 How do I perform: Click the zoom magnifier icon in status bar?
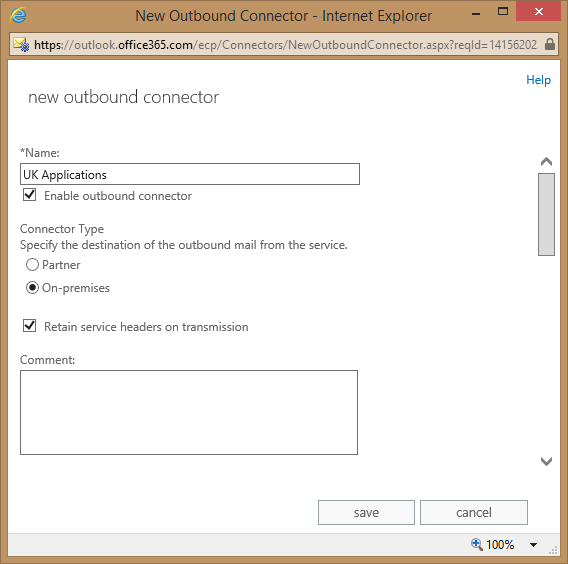[476, 544]
